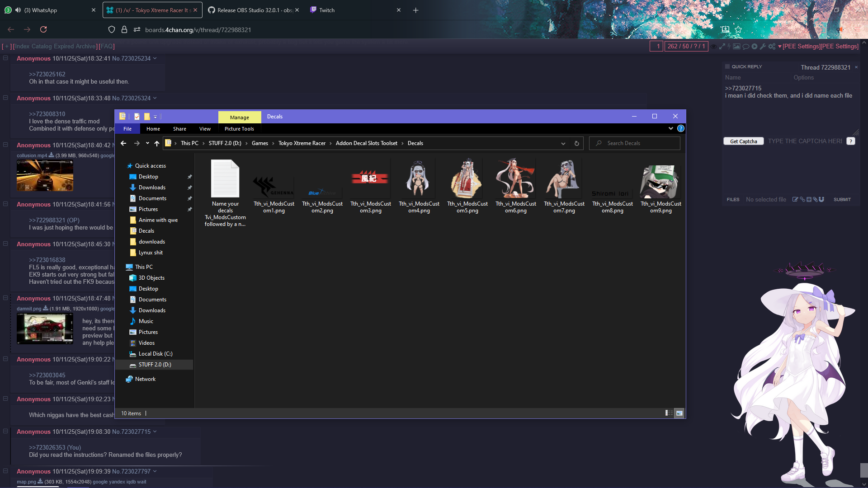Click the browser page vertical scrollbar thumb
Screen dimensions: 868x488
pos(864,470)
